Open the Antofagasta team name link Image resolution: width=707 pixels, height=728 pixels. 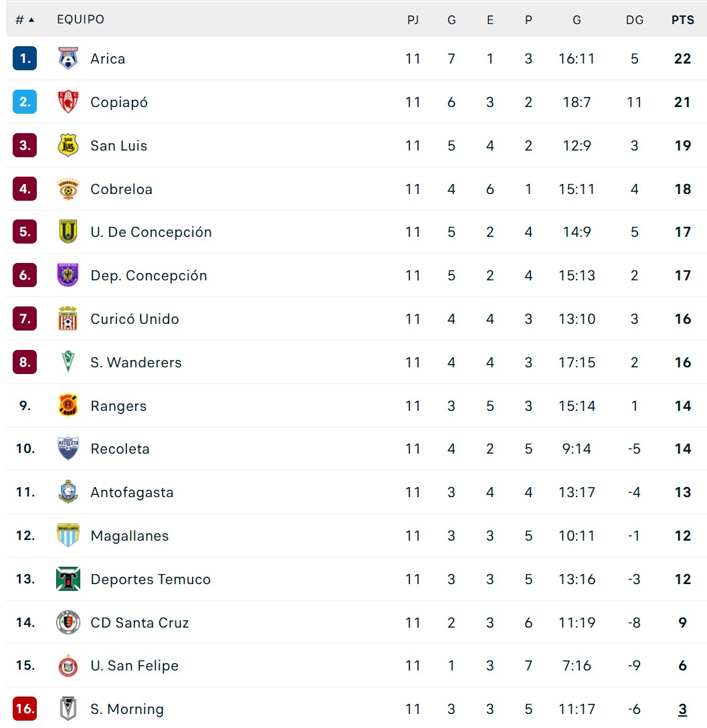pyautogui.click(x=132, y=492)
